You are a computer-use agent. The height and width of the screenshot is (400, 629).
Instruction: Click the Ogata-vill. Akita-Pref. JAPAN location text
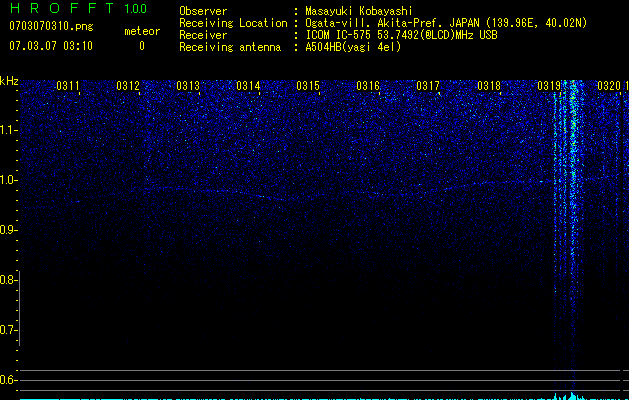tap(446, 23)
